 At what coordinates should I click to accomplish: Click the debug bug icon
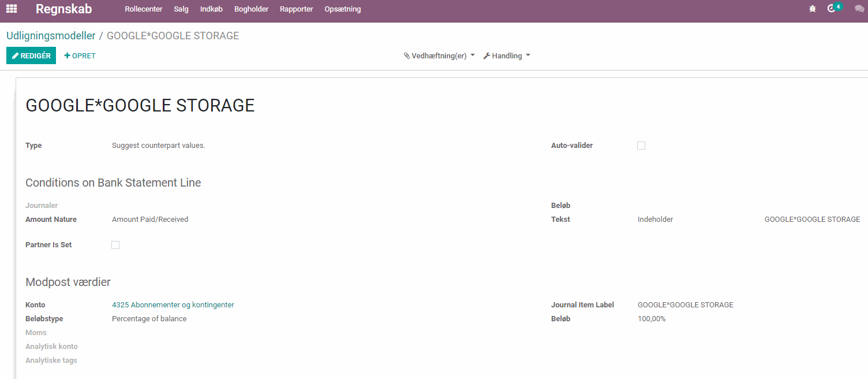point(813,9)
